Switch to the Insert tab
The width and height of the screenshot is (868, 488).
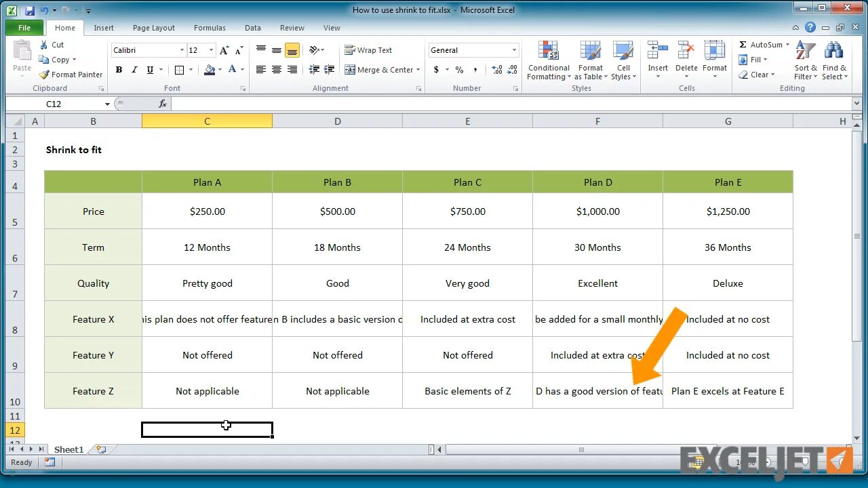click(104, 28)
